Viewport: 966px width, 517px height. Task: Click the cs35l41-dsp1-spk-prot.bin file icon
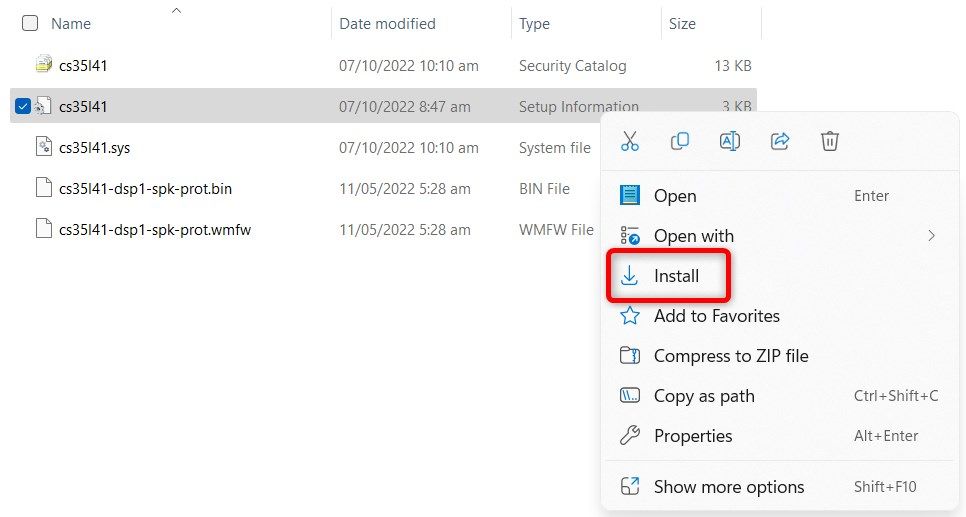tap(44, 187)
